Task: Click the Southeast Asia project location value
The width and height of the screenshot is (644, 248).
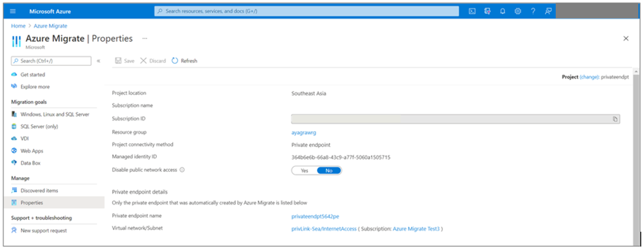Action: pyautogui.click(x=308, y=93)
